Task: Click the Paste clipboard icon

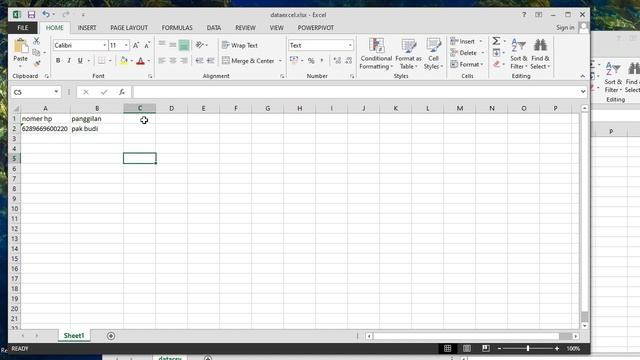Action: coord(20,46)
